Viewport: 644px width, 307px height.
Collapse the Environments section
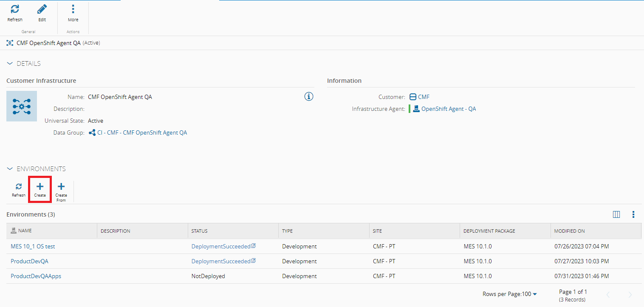pos(10,169)
